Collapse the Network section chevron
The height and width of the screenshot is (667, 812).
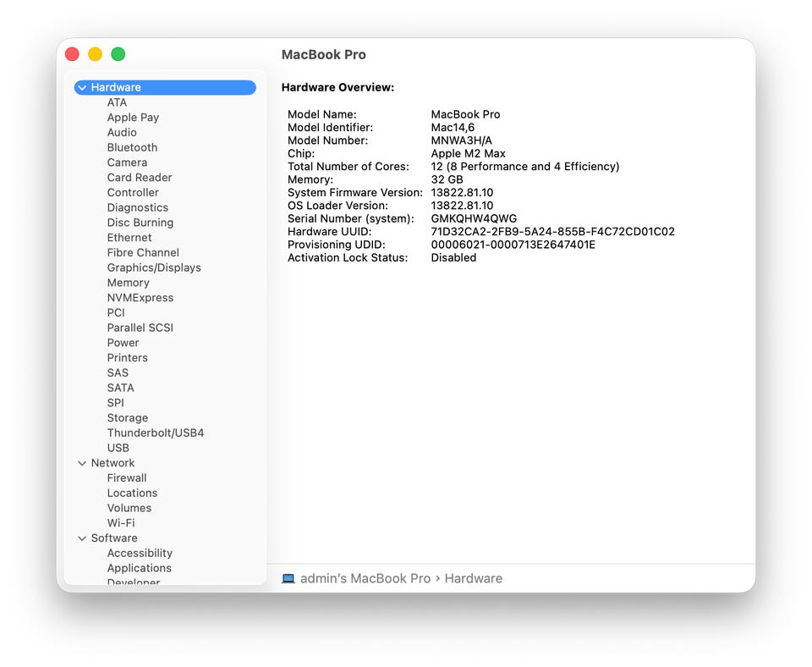pyautogui.click(x=82, y=464)
